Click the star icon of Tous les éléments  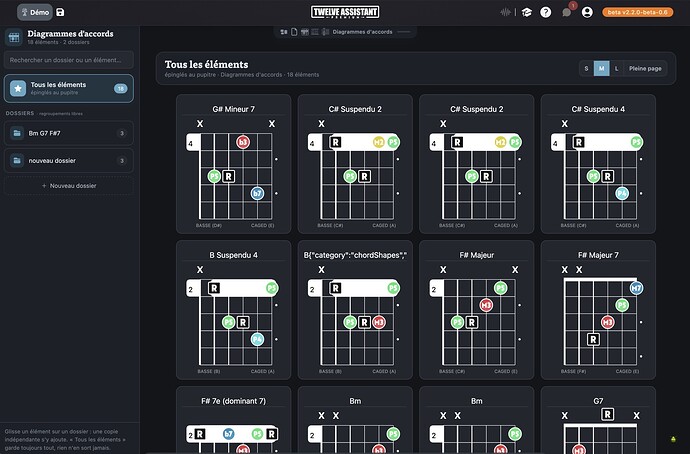pos(18,88)
